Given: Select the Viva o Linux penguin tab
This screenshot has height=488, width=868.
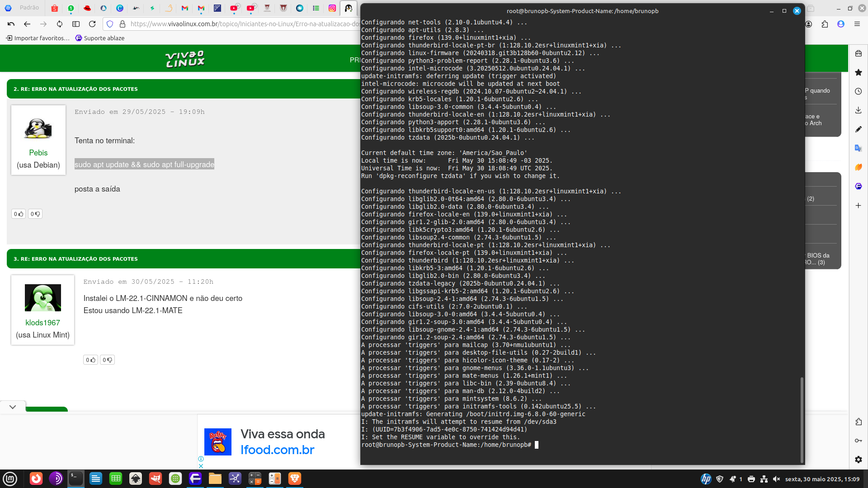Looking at the screenshot, I should click(349, 8).
